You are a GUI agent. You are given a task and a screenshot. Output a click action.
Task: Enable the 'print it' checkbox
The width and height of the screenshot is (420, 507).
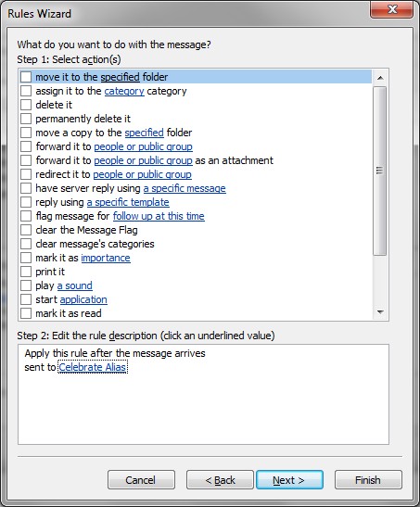(26, 272)
